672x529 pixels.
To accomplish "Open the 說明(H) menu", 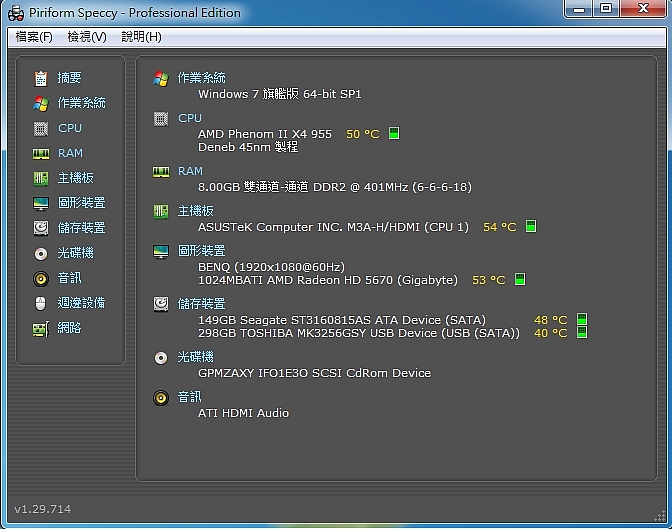I will click(x=141, y=37).
